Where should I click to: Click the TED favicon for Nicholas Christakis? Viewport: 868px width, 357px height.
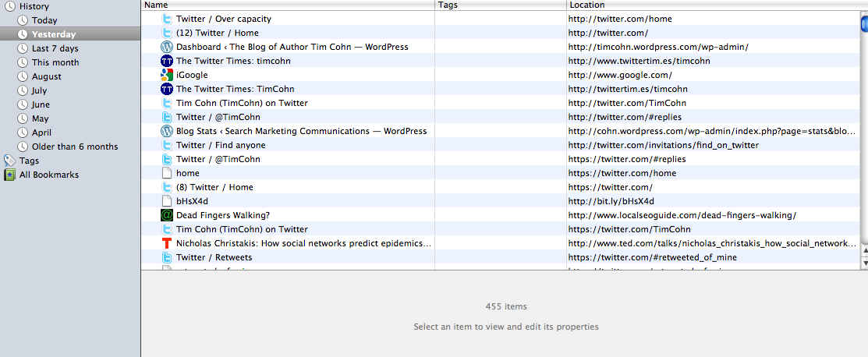pyautogui.click(x=166, y=243)
